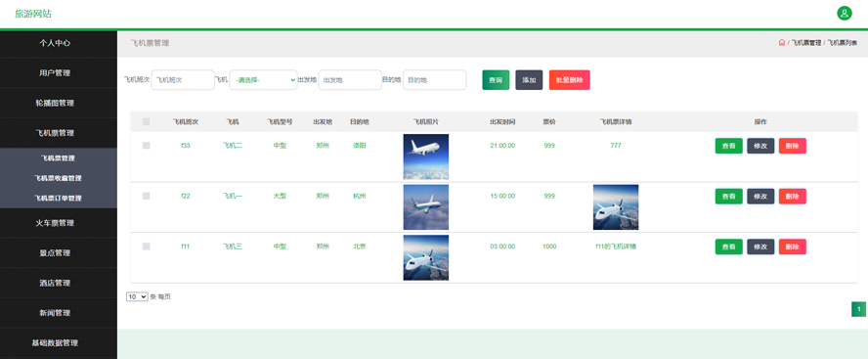Click the 旅游网站 site title
The height and width of the screenshot is (359, 868).
pyautogui.click(x=33, y=14)
